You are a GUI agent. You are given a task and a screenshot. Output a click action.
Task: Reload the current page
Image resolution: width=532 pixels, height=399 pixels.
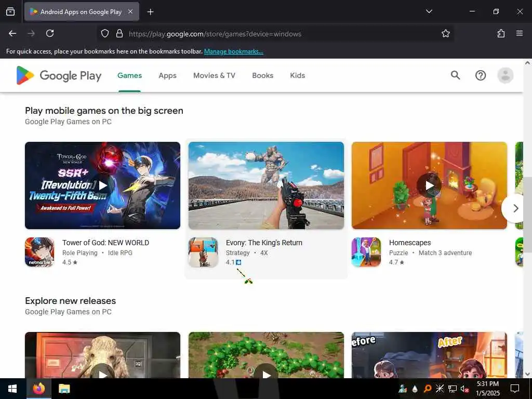(50, 33)
